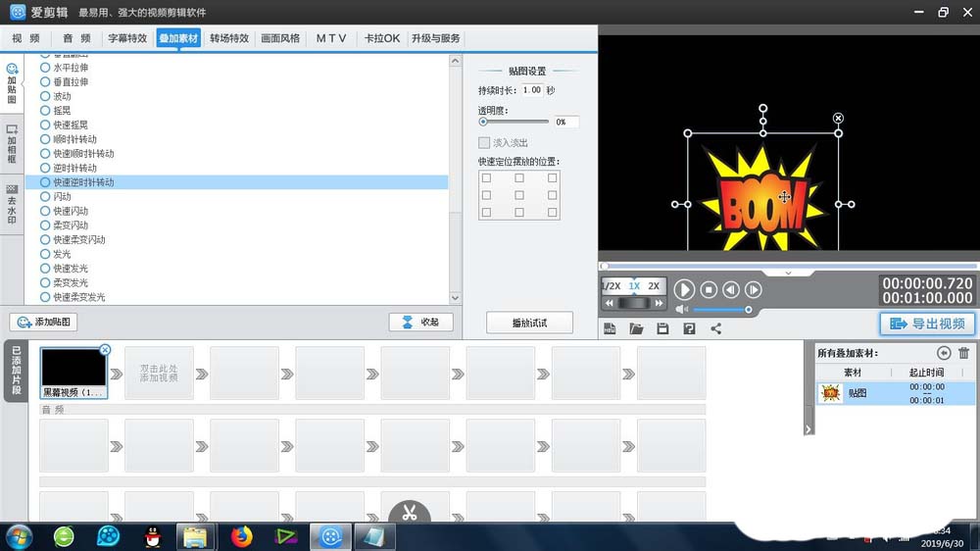
Task: Remove the 黑幕视频 clip with its X badge
Action: (x=105, y=350)
